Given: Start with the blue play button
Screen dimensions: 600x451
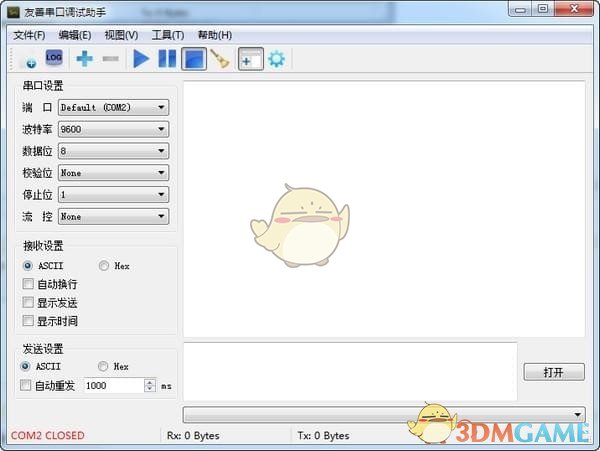Looking at the screenshot, I should [141, 59].
